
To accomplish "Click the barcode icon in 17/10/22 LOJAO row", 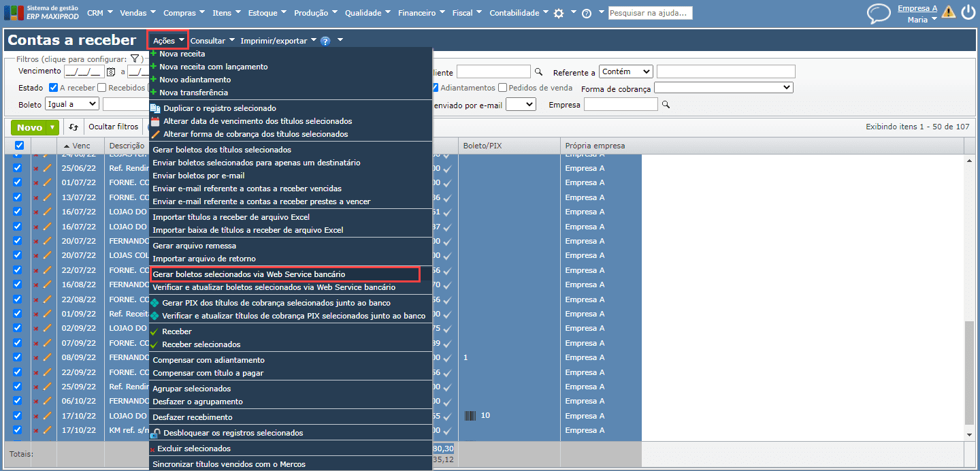I will click(x=470, y=415).
